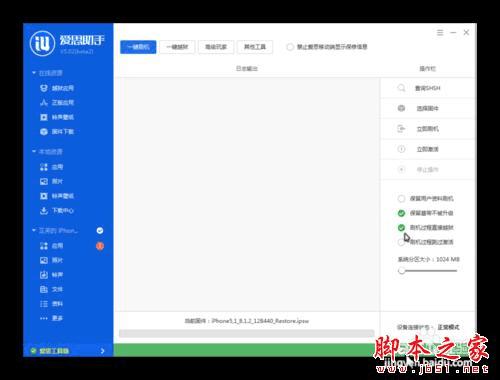This screenshot has height=380, width=500.
Task: Click the i4 Assistant logo icon
Action: [x=42, y=44]
